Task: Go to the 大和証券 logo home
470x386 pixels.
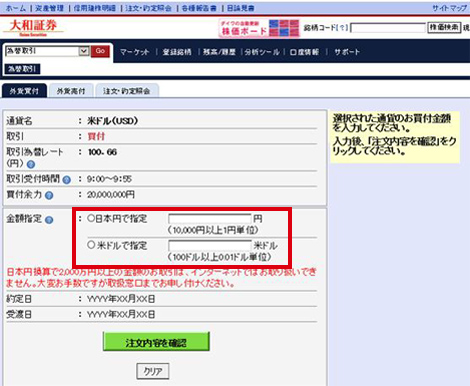Action: (x=33, y=27)
